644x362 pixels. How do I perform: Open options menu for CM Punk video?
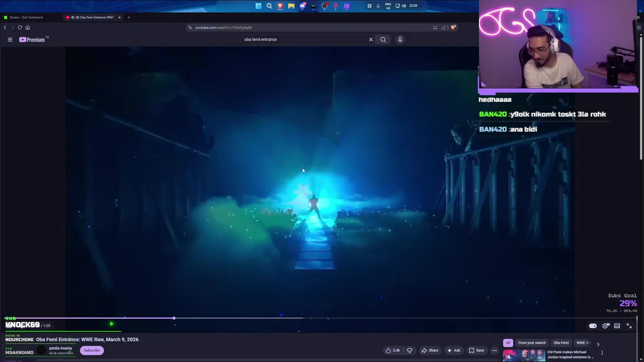pos(602,352)
